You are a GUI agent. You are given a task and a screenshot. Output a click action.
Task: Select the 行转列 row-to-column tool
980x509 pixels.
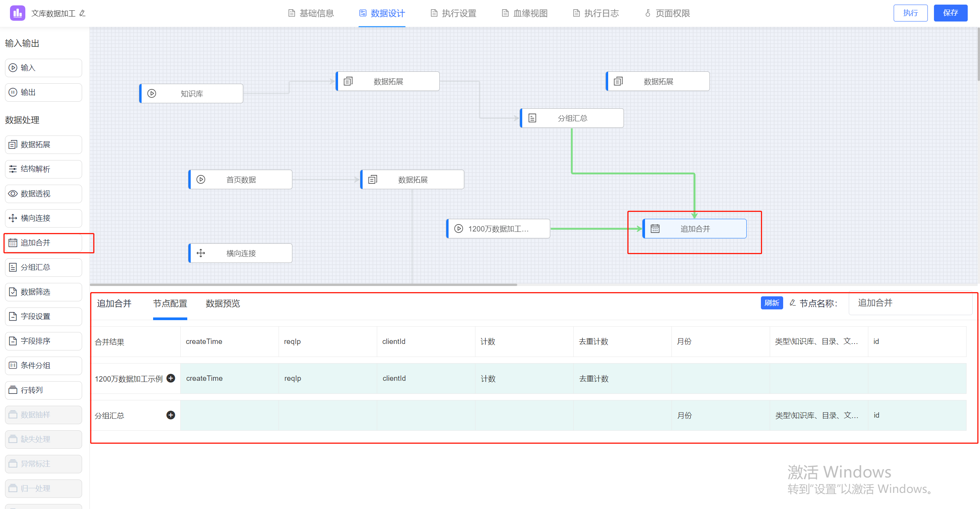tap(43, 390)
